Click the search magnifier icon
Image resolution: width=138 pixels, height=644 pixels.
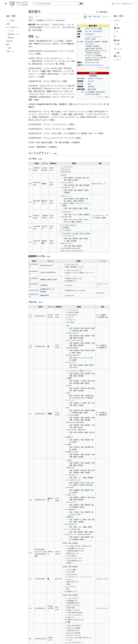35,4
